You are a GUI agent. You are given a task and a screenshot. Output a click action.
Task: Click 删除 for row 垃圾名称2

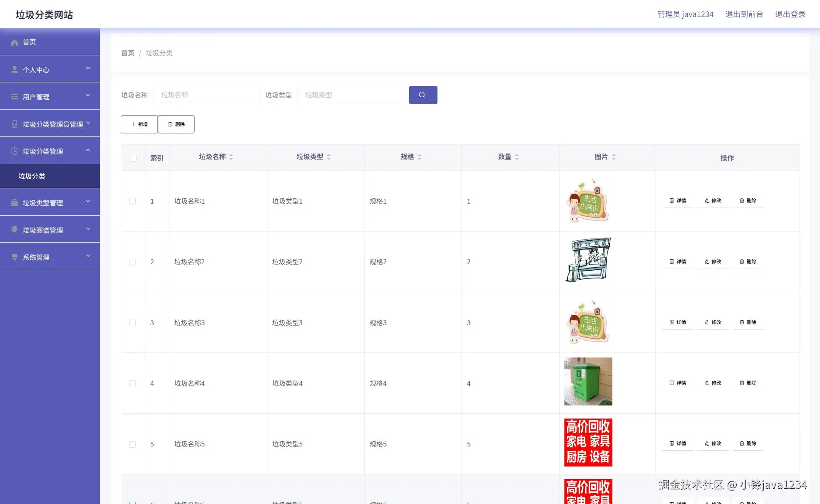tap(748, 262)
